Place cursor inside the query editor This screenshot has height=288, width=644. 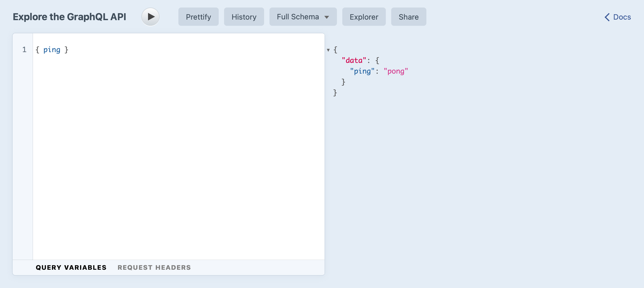[x=161, y=134]
